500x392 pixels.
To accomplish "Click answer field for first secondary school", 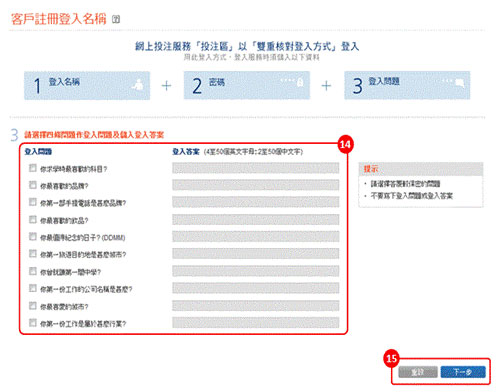I will (256, 271).
